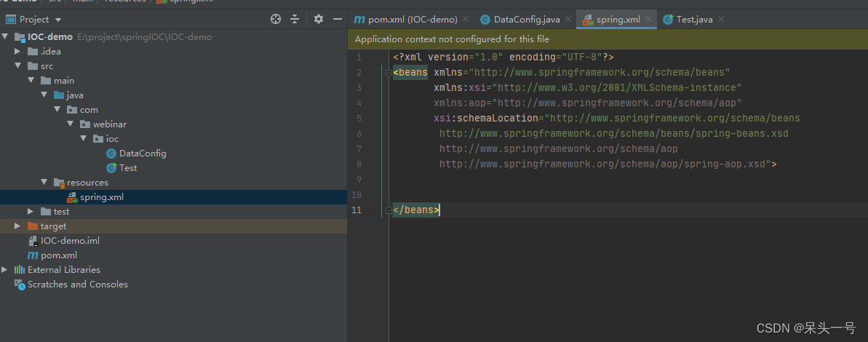Select Scratches and Consoles
Screen dimensions: 868x342
pos(78,284)
